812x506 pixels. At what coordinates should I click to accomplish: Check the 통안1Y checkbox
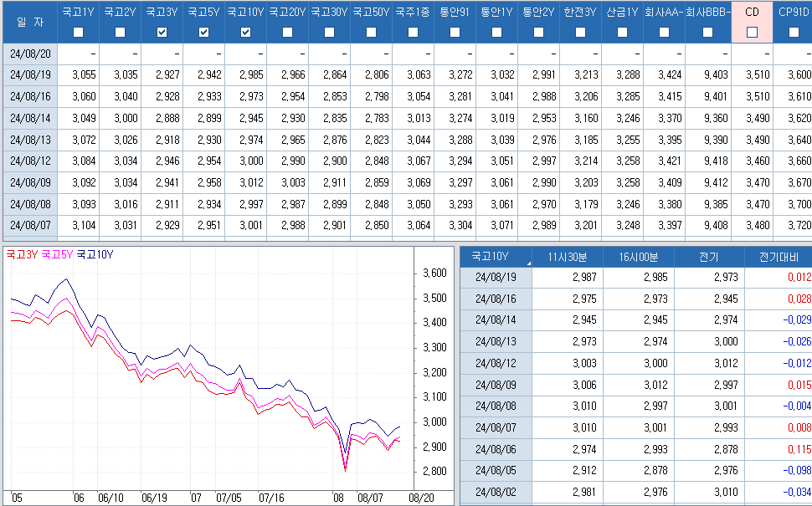[x=496, y=32]
